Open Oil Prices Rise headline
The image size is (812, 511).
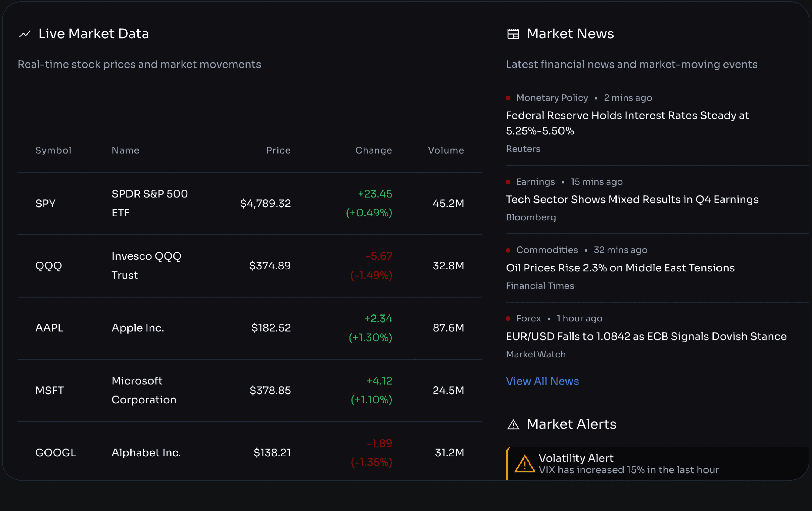pos(620,268)
